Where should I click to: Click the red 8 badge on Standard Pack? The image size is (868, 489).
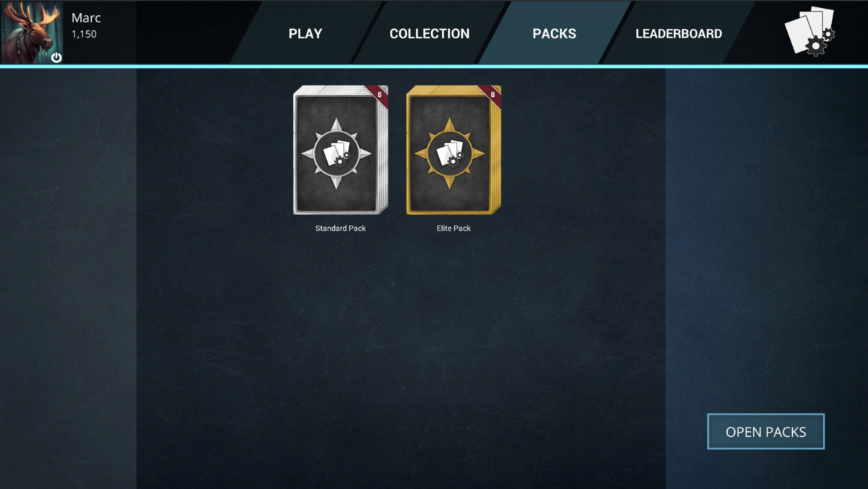[378, 95]
